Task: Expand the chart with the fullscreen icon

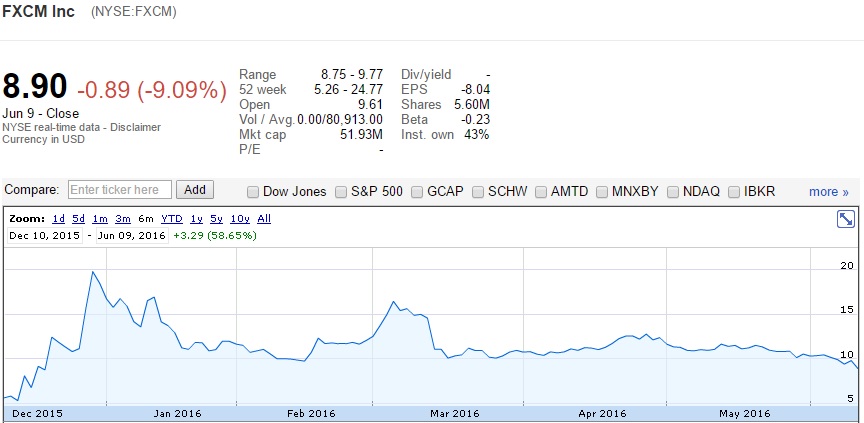Action: pos(845,219)
